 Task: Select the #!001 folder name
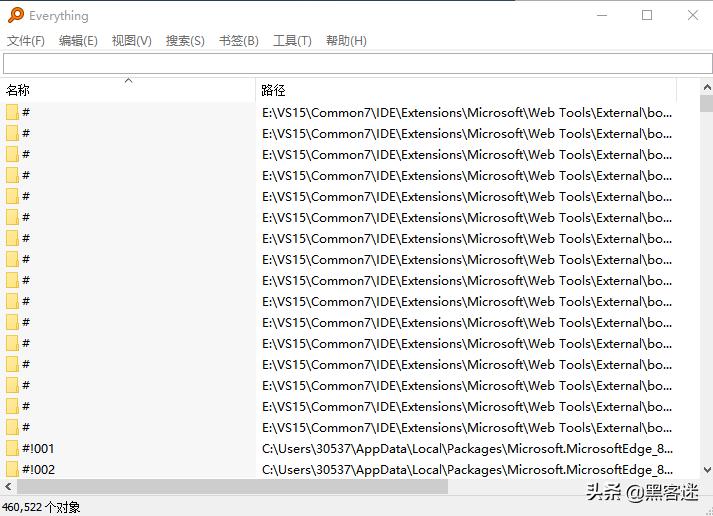(x=38, y=449)
